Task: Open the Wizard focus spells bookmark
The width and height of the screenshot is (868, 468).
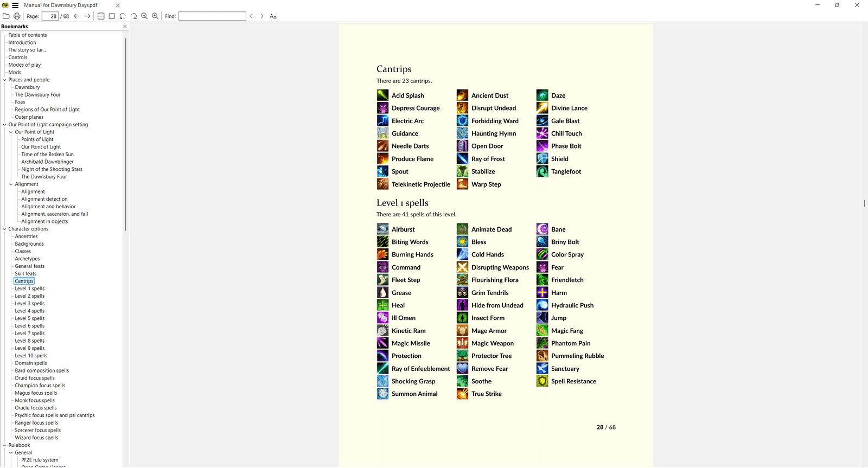Action: (x=36, y=438)
